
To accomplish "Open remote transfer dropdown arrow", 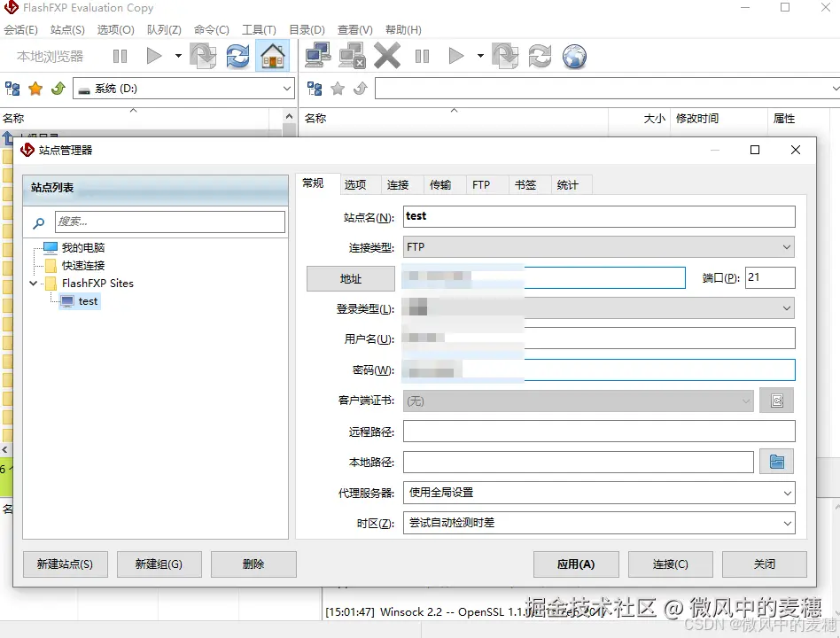I will coord(480,56).
